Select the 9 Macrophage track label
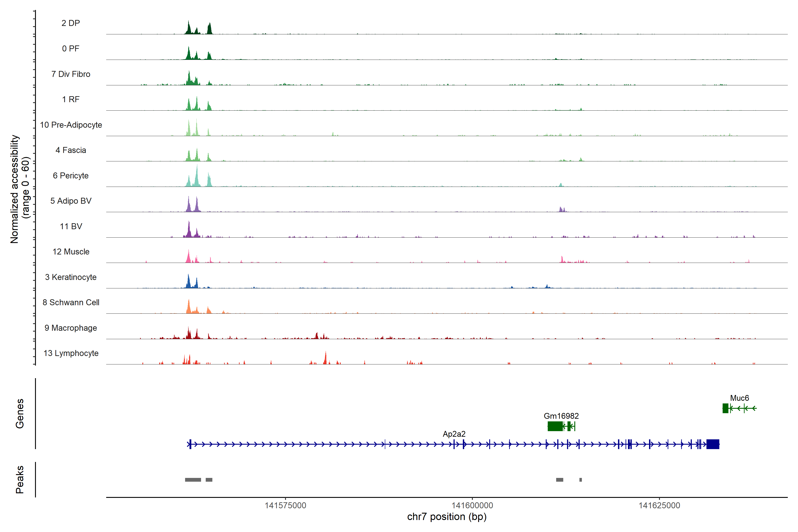Screen dimensions: 798x532 click(x=70, y=328)
